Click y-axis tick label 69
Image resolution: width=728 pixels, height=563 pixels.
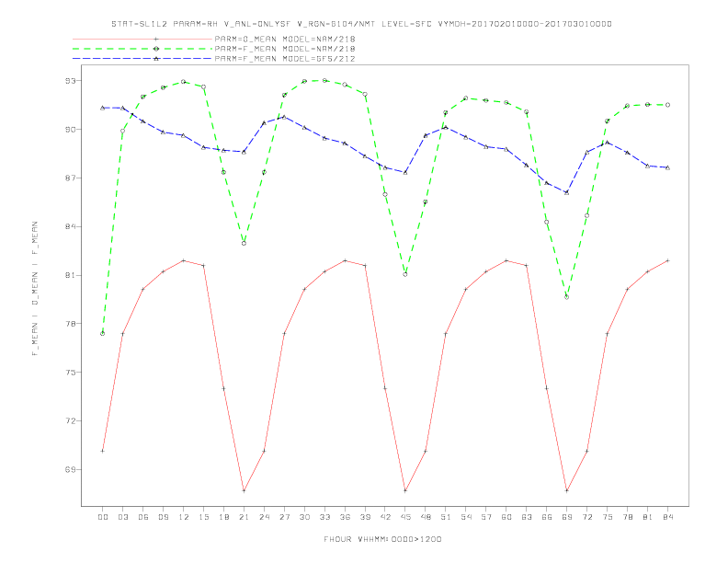click(x=70, y=470)
